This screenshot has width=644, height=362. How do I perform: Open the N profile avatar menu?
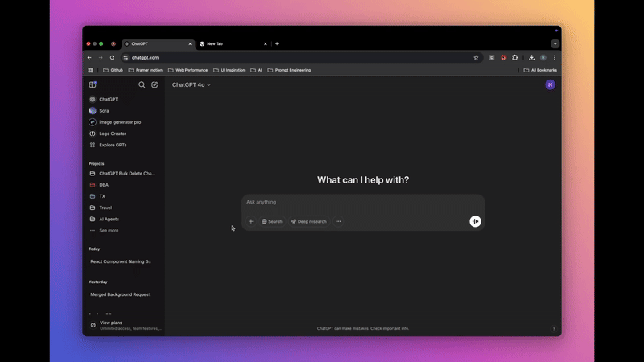tap(550, 85)
